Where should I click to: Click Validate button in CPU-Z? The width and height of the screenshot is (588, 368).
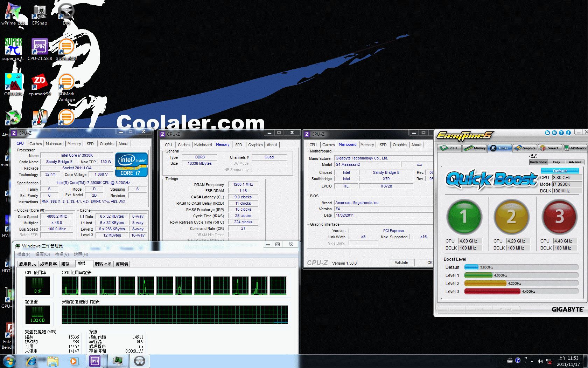(401, 263)
